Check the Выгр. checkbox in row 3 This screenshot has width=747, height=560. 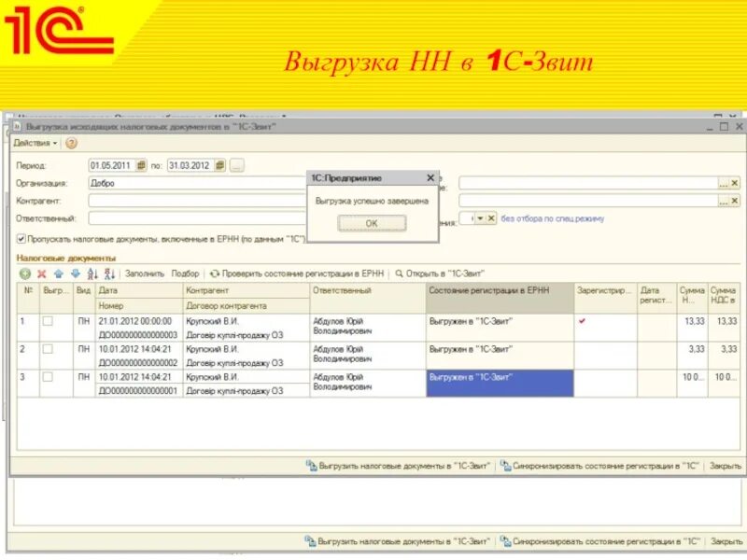tap(48, 377)
